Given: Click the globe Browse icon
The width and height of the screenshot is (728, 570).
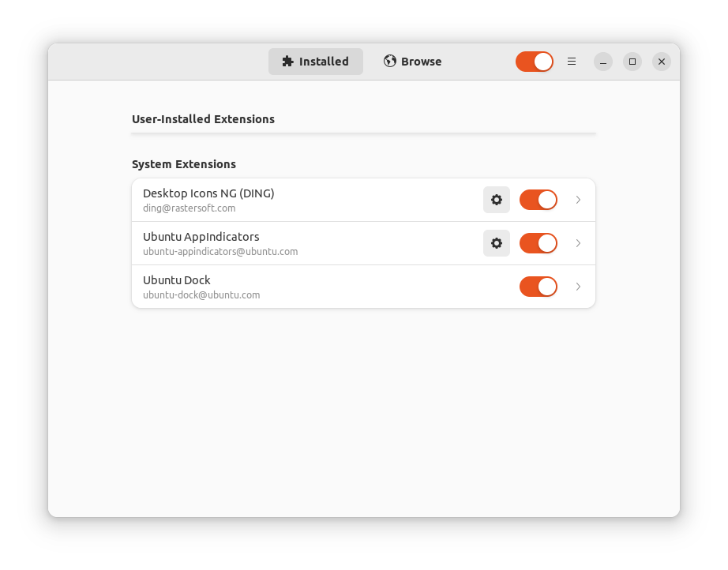Looking at the screenshot, I should tap(390, 62).
